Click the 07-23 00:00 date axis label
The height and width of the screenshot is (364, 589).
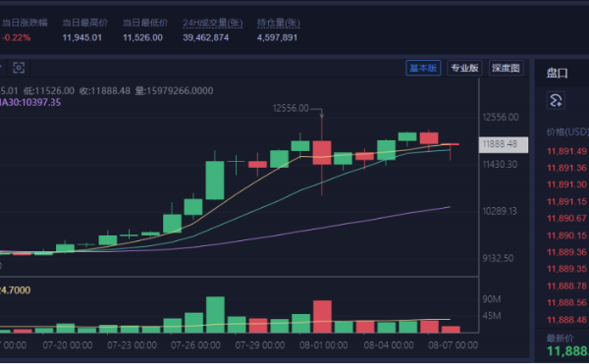click(132, 345)
